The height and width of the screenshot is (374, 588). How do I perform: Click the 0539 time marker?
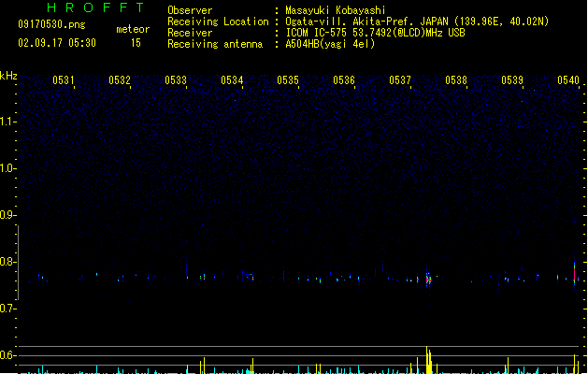click(x=512, y=80)
